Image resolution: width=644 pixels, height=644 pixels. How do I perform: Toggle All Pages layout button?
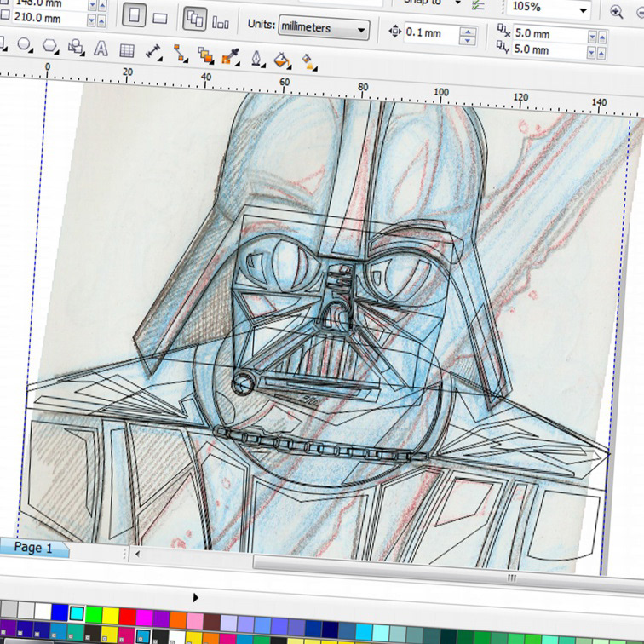tap(195, 19)
